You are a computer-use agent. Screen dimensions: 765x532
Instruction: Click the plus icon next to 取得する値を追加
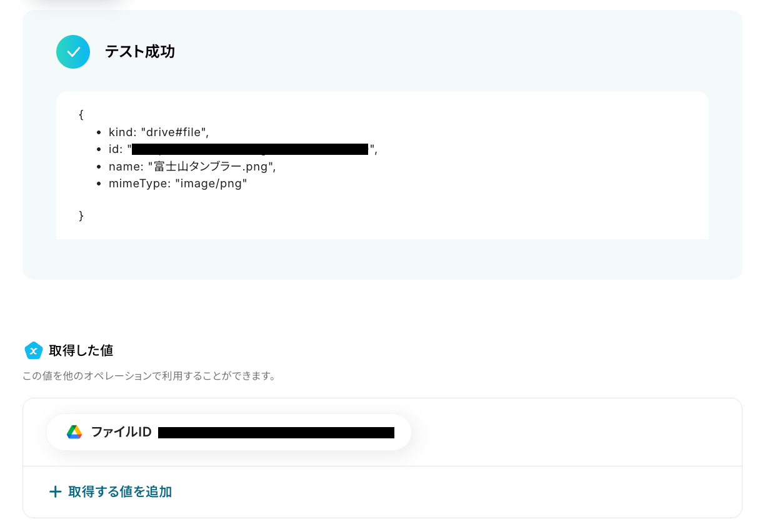pos(56,492)
